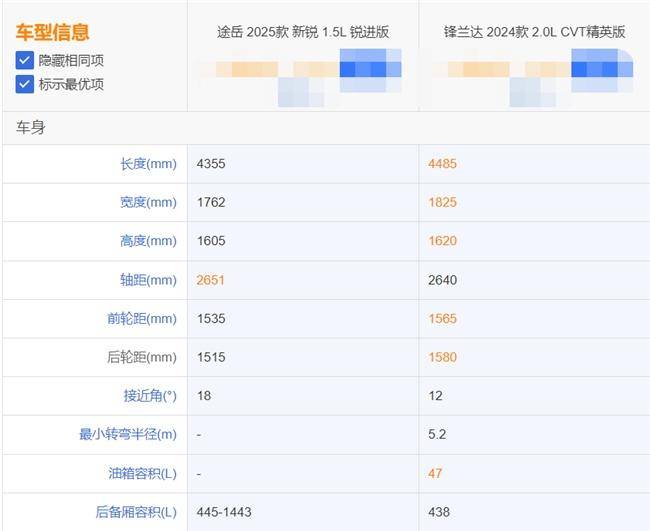650x531 pixels.
Task: Select approach angle value 12
Action: tap(435, 396)
